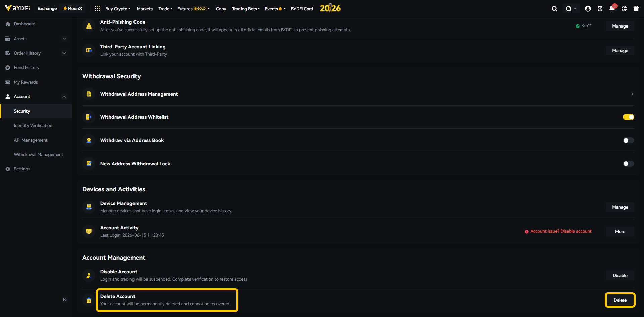644x317 pixels.
Task: Click the Dashboard home icon
Action: tap(8, 24)
